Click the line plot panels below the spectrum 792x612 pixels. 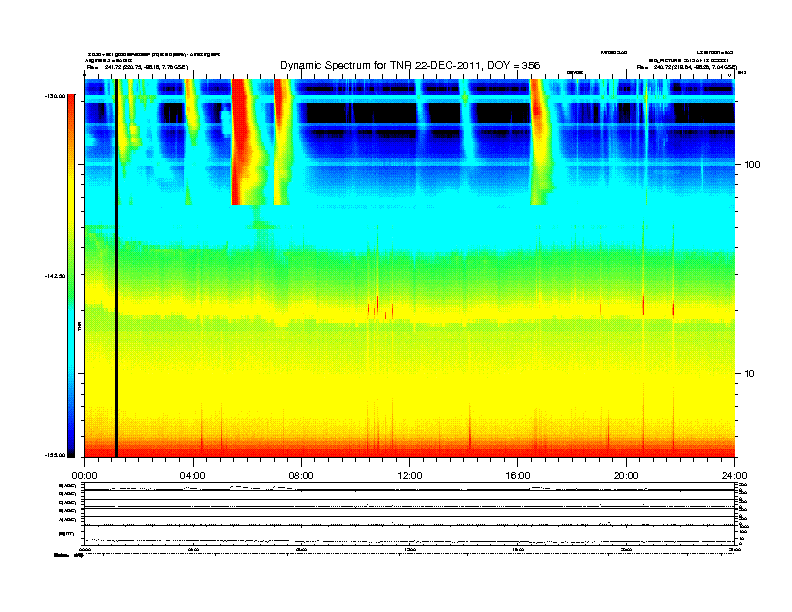click(410, 513)
